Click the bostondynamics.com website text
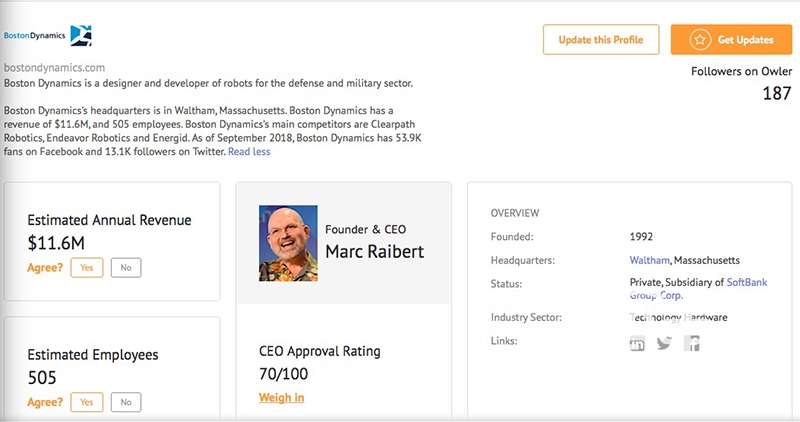 tap(55, 67)
